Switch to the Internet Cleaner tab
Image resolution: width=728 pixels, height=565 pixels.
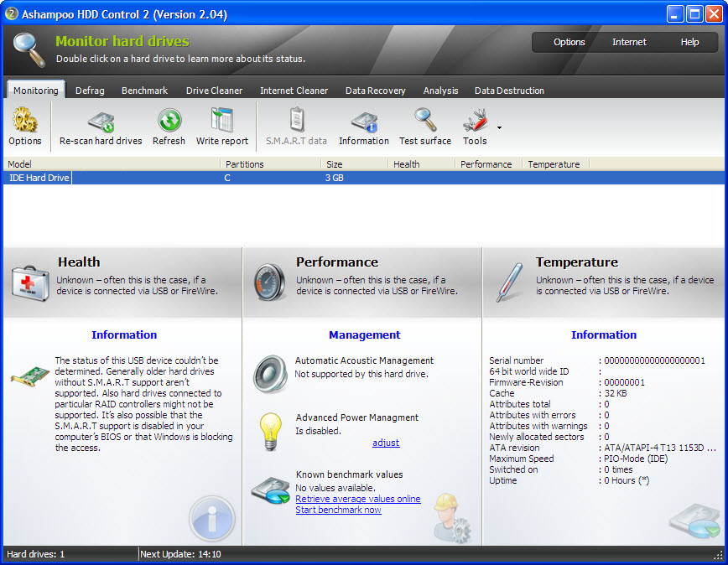click(x=294, y=90)
